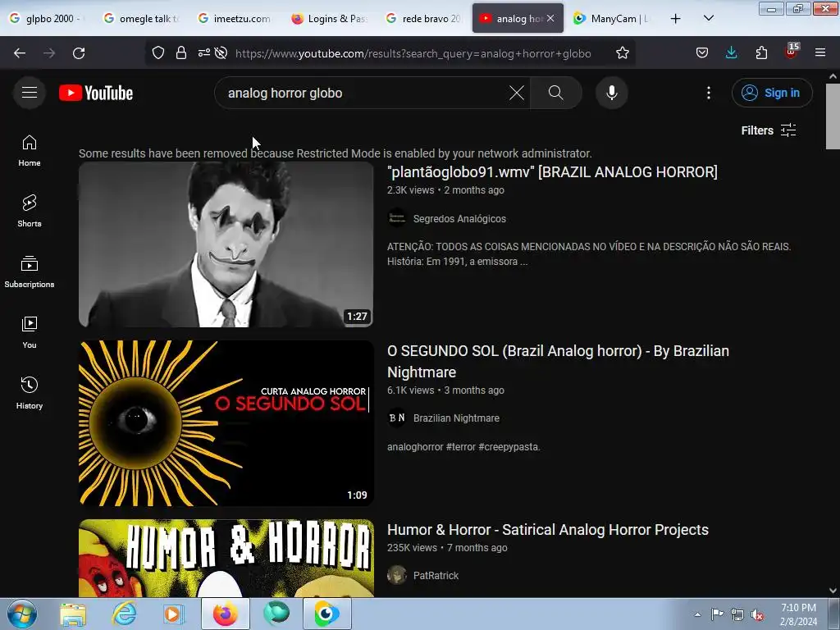Open History in sidebar
This screenshot has width=840, height=630.
click(x=30, y=393)
